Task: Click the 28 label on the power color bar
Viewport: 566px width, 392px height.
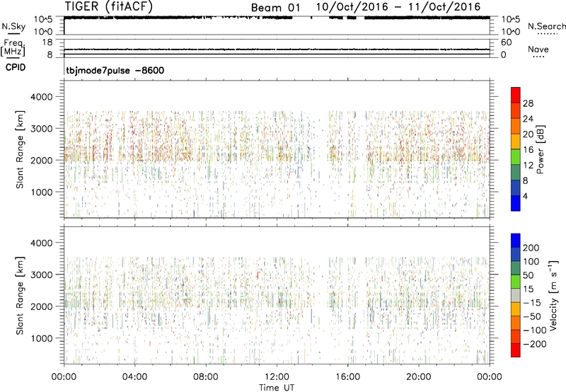Action: tap(528, 103)
